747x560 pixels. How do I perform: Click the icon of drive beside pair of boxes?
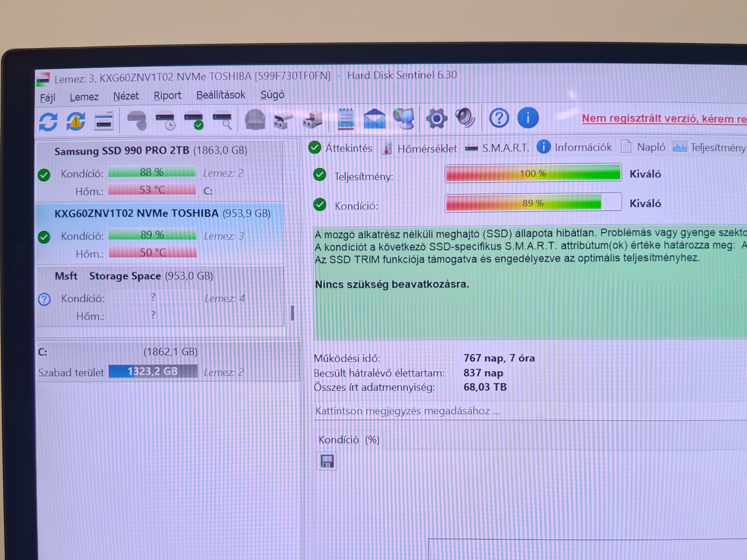(x=283, y=120)
